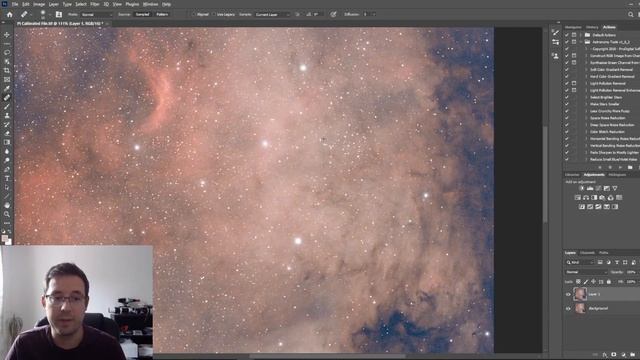Image resolution: width=640 pixels, height=360 pixels.
Task: Open the File menu
Action: point(15,4)
